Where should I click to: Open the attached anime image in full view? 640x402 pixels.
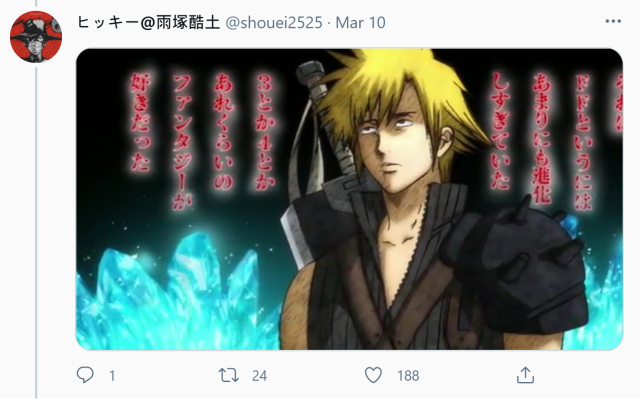349,199
